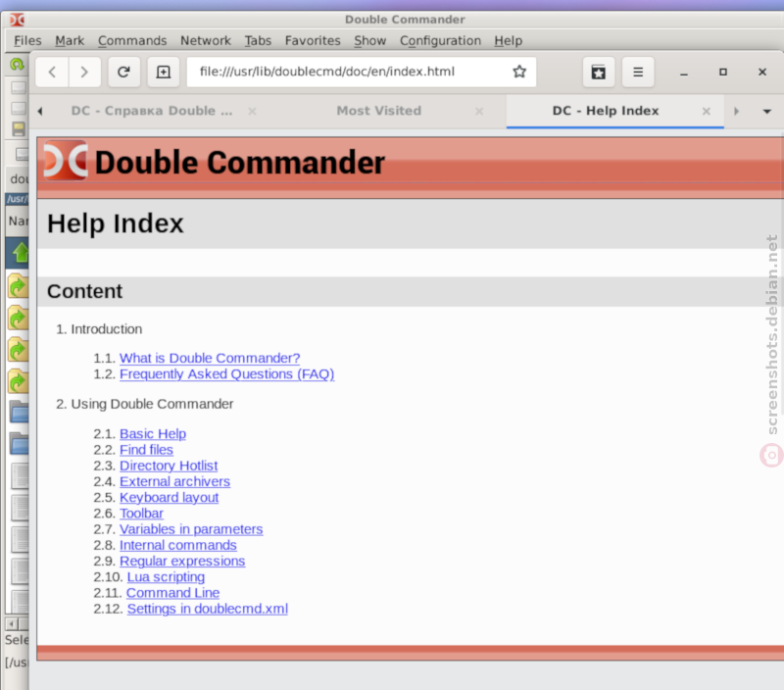Viewport: 784px width, 690px height.
Task: Open the Tabs menu
Action: click(x=258, y=40)
